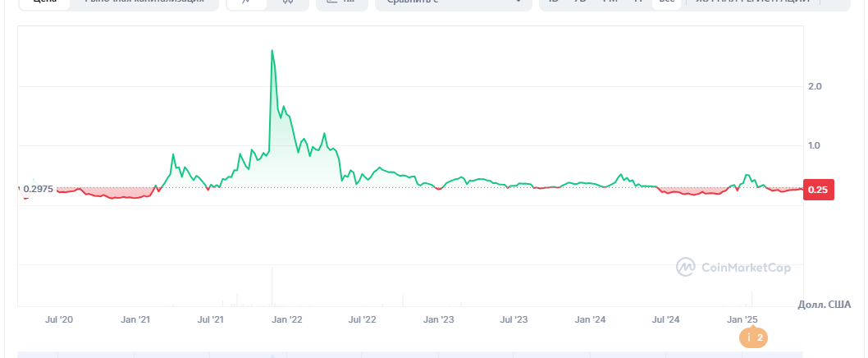Click the all-time-high peak of the price line
The height and width of the screenshot is (358, 868).
click(272, 50)
